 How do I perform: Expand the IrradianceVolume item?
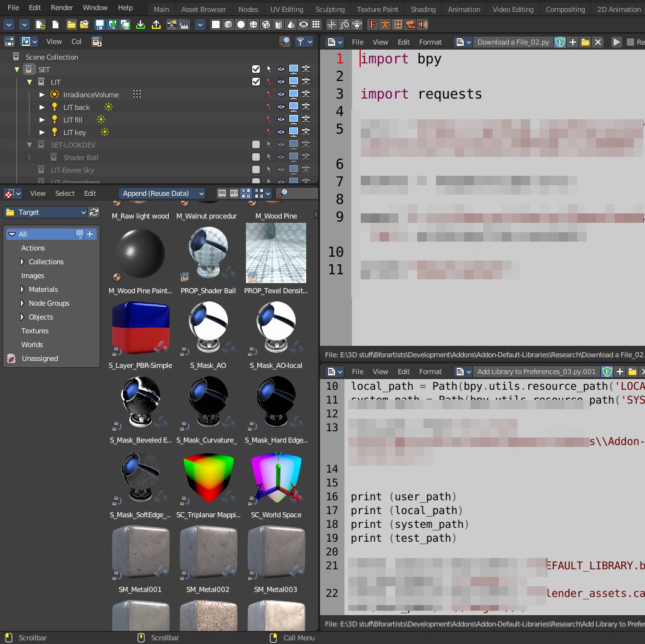(x=42, y=95)
